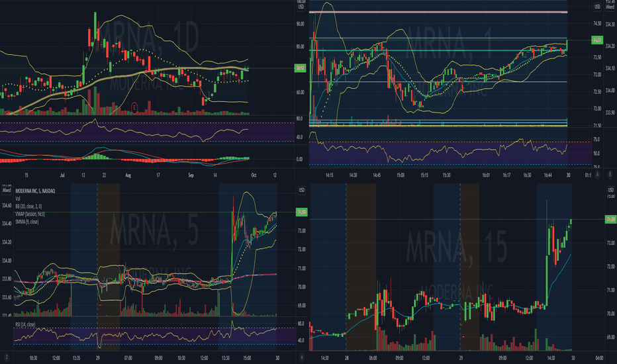Image resolution: width=617 pixels, height=364 pixels.
Task: Click Jul label on daily time axis
Action: pyautogui.click(x=62, y=175)
